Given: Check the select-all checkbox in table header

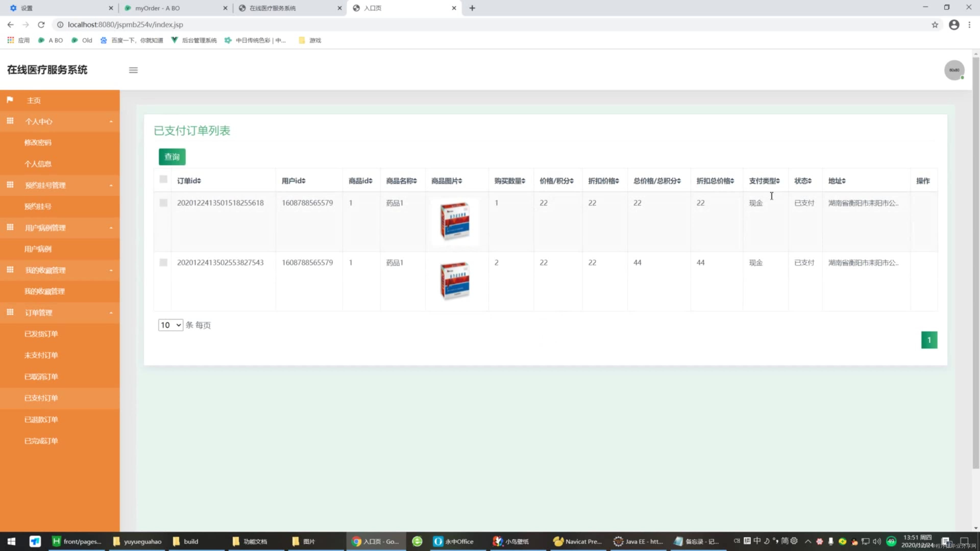Looking at the screenshot, I should tap(163, 180).
